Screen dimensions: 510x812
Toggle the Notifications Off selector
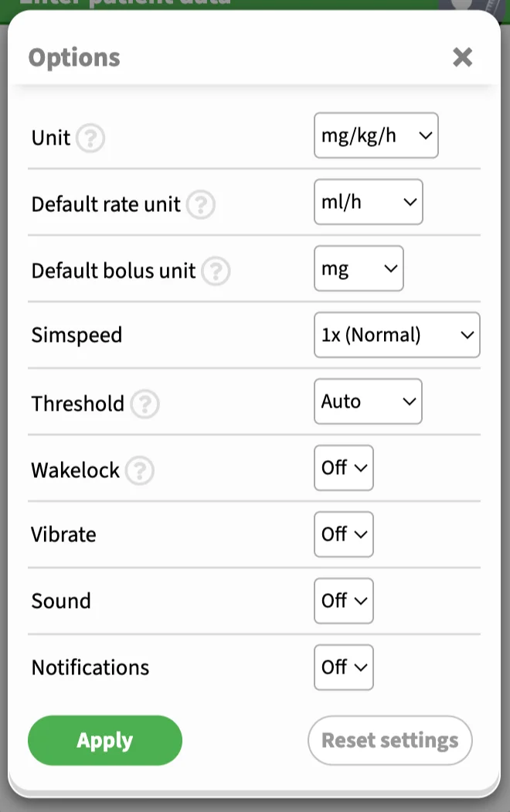(x=343, y=667)
